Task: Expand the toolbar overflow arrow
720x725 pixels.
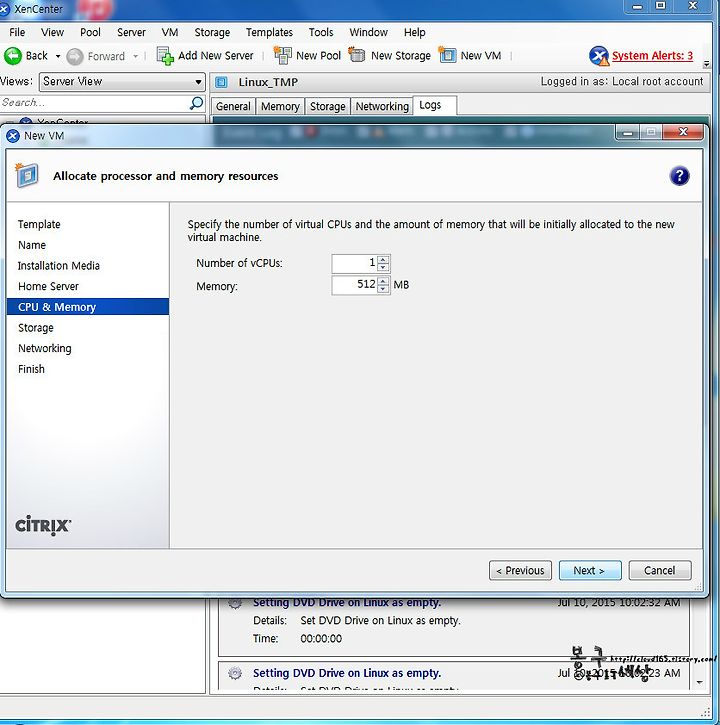Action: tap(706, 64)
